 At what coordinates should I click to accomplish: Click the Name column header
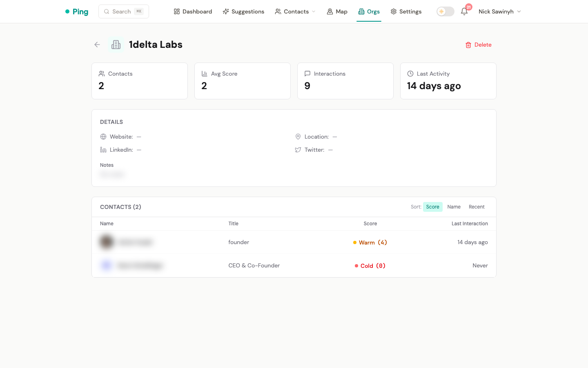pyautogui.click(x=107, y=224)
